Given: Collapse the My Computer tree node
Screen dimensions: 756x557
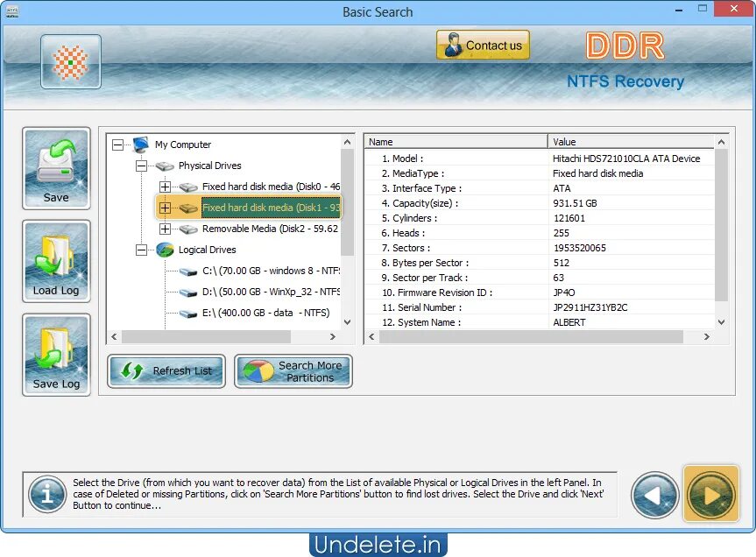Looking at the screenshot, I should point(117,145).
